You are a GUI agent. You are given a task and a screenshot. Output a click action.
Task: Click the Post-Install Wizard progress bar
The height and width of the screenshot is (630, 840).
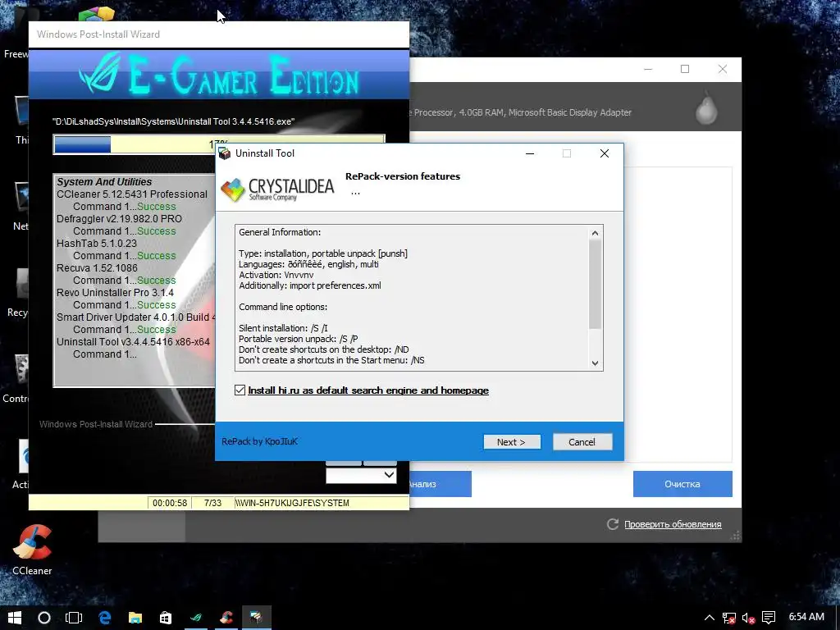(x=219, y=144)
